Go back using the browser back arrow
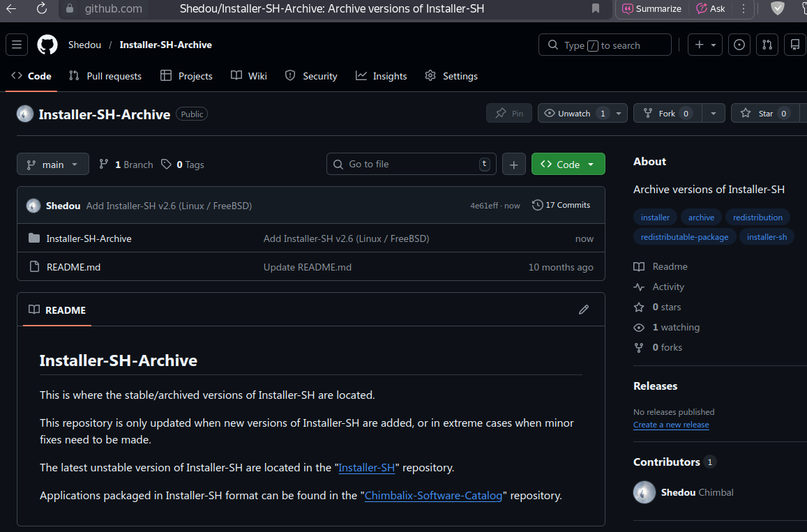The image size is (807, 532). click(x=11, y=9)
